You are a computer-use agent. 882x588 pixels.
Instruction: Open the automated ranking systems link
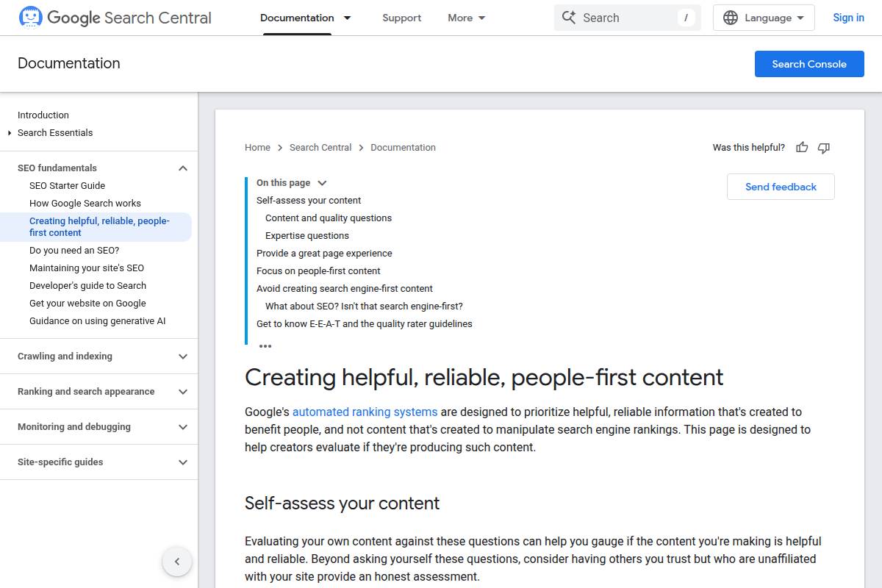[365, 412]
